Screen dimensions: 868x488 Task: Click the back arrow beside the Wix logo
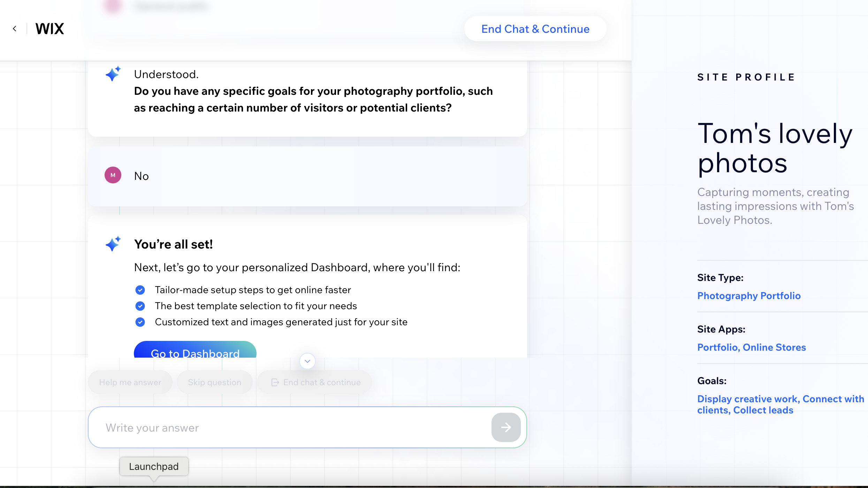15,29
